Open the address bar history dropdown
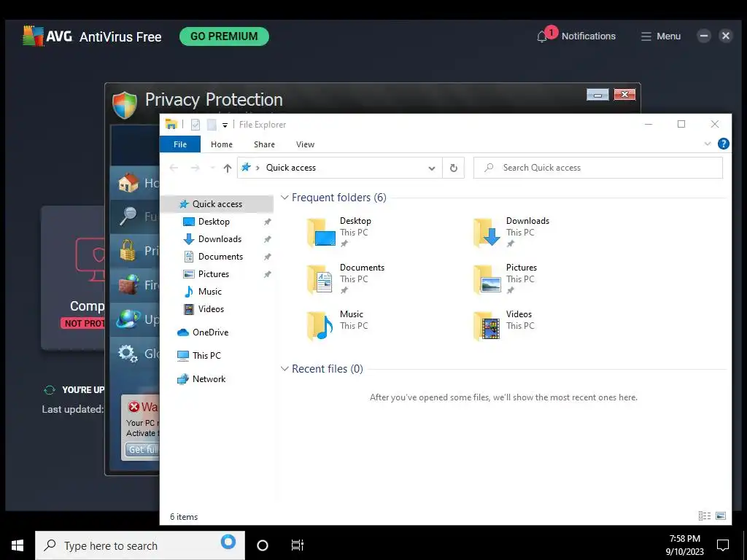The width and height of the screenshot is (747, 560). (432, 168)
